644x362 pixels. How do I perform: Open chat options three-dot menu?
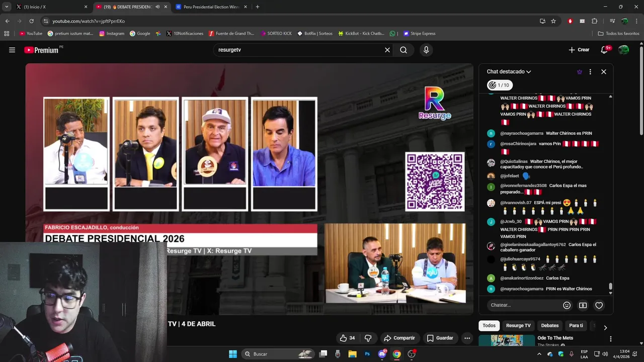click(590, 72)
